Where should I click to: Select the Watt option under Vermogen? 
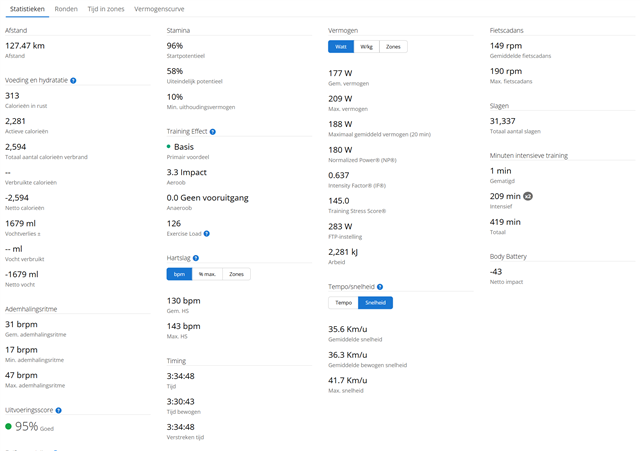coord(341,47)
